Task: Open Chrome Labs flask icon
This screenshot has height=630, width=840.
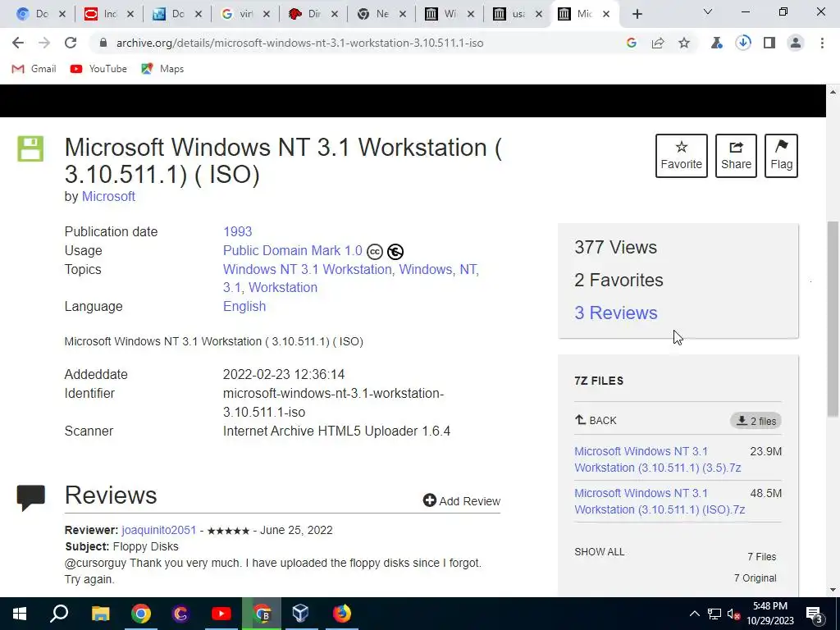Action: (x=717, y=43)
